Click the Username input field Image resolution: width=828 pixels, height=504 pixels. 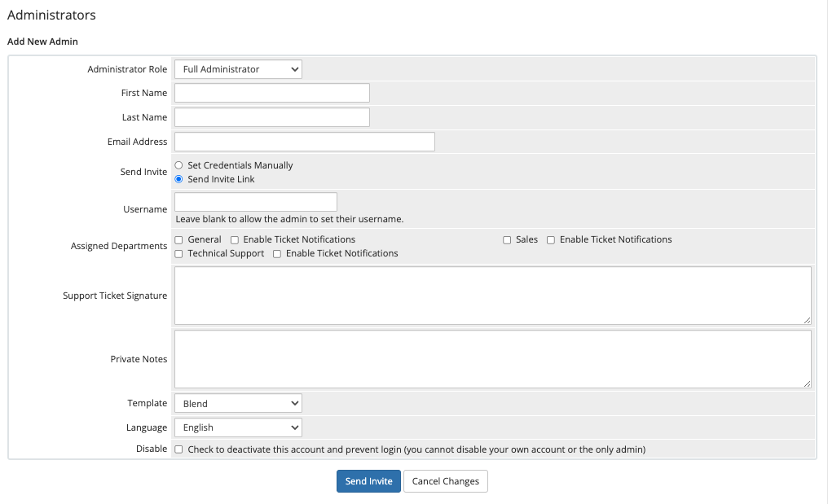(x=255, y=201)
